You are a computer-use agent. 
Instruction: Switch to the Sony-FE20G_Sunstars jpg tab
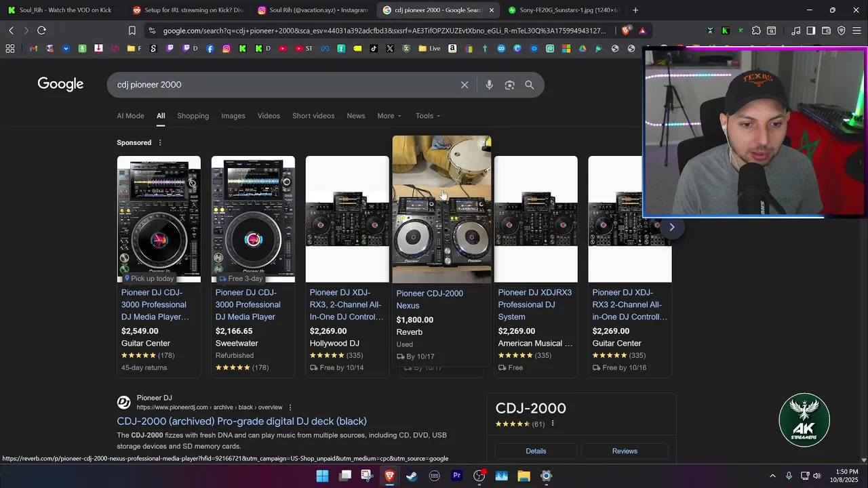click(x=563, y=10)
